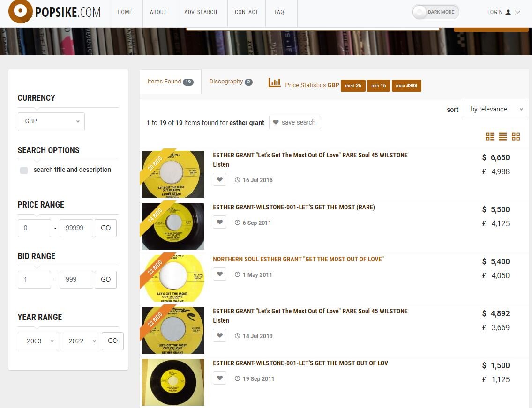Select the Discography tab
Viewport: 532px width, 408px height.
click(231, 82)
